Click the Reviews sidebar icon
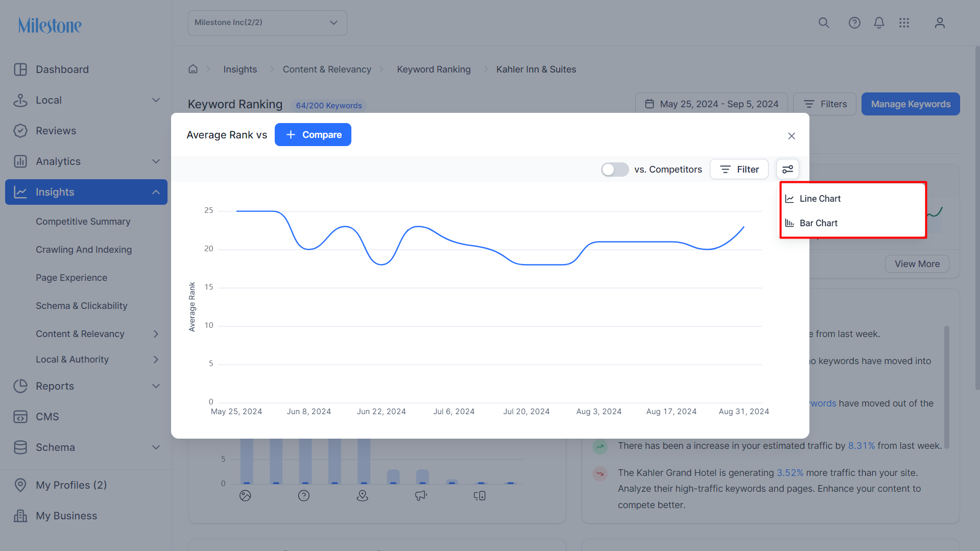This screenshot has height=551, width=980. click(20, 131)
